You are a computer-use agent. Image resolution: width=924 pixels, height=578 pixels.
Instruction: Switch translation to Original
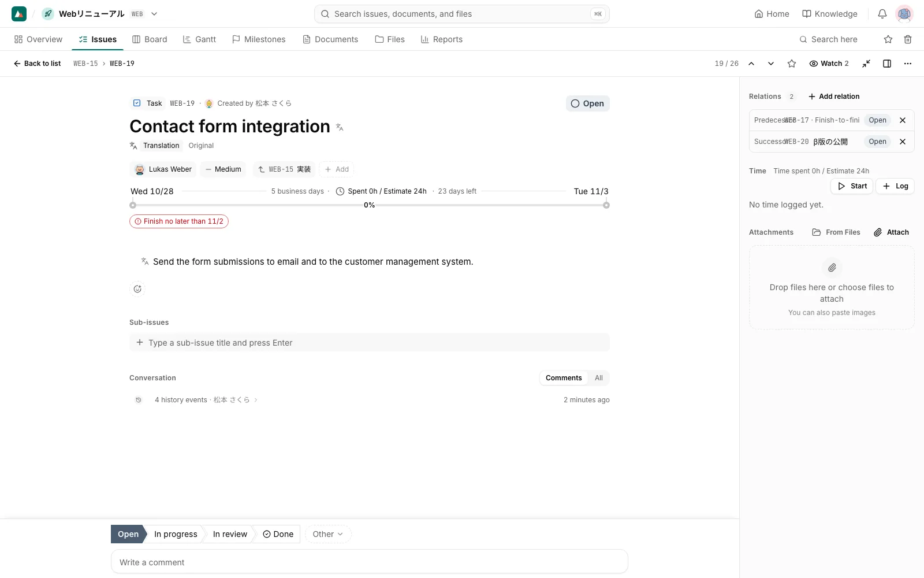coord(201,146)
